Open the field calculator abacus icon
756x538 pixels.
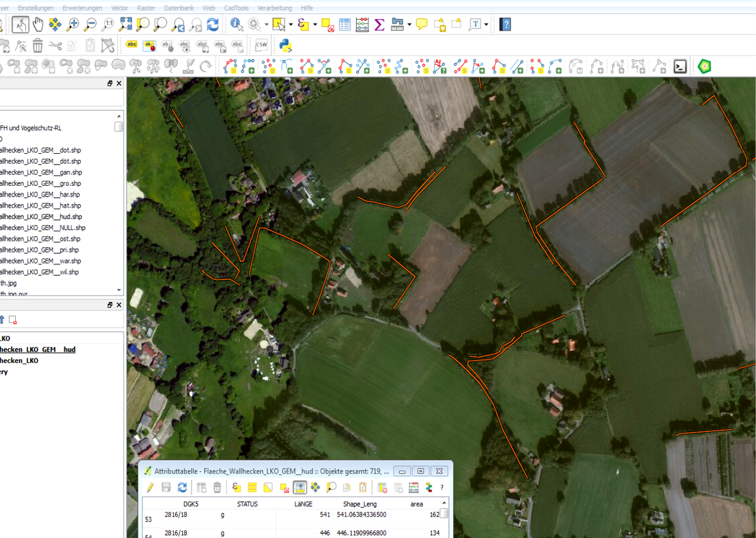tap(362, 25)
